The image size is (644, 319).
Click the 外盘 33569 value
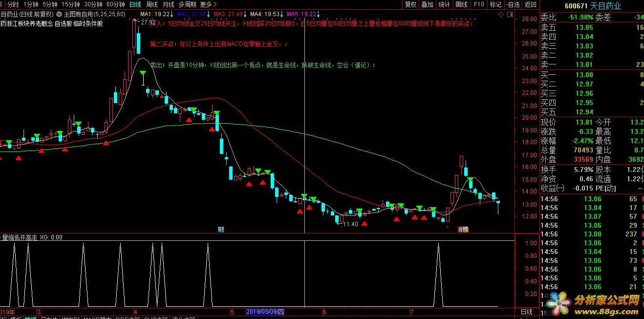[x=583, y=159]
